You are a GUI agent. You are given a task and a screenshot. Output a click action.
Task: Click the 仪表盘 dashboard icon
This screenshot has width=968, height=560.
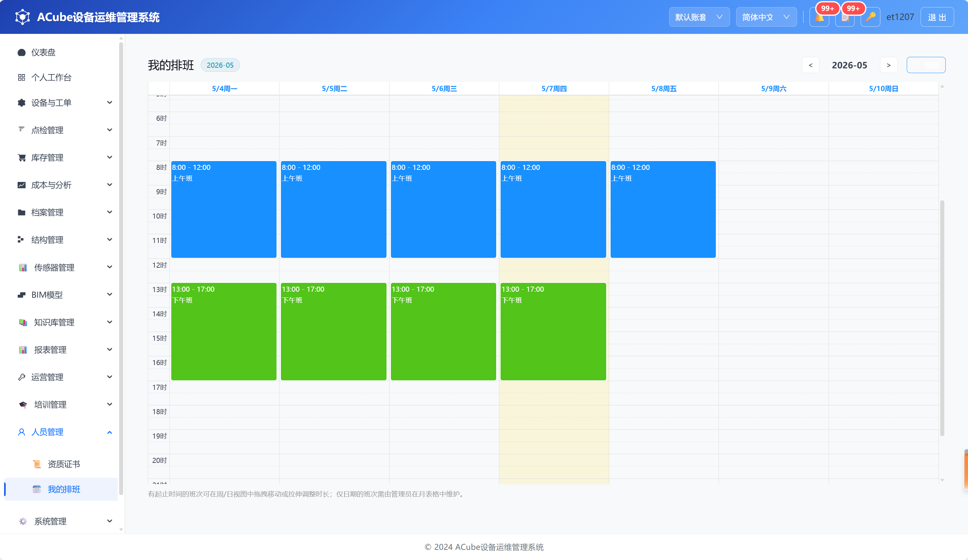pos(22,52)
